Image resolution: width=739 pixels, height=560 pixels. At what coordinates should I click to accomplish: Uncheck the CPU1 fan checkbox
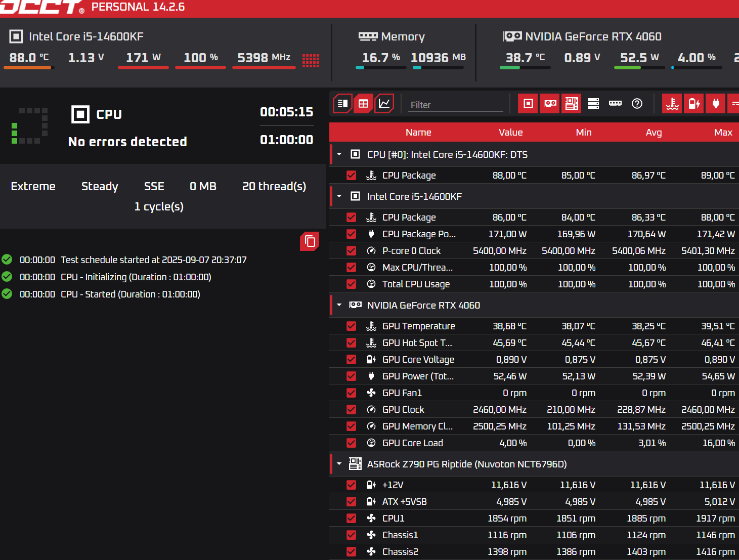351,519
